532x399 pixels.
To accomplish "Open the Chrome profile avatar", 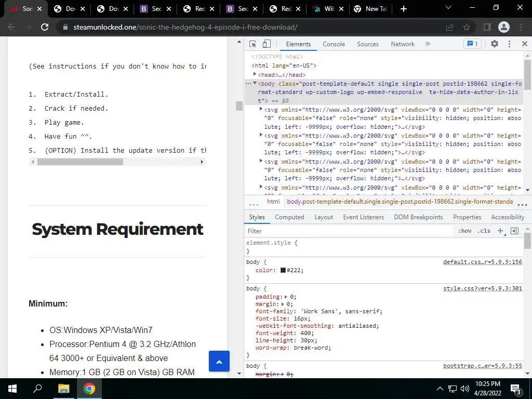I will [504, 27].
